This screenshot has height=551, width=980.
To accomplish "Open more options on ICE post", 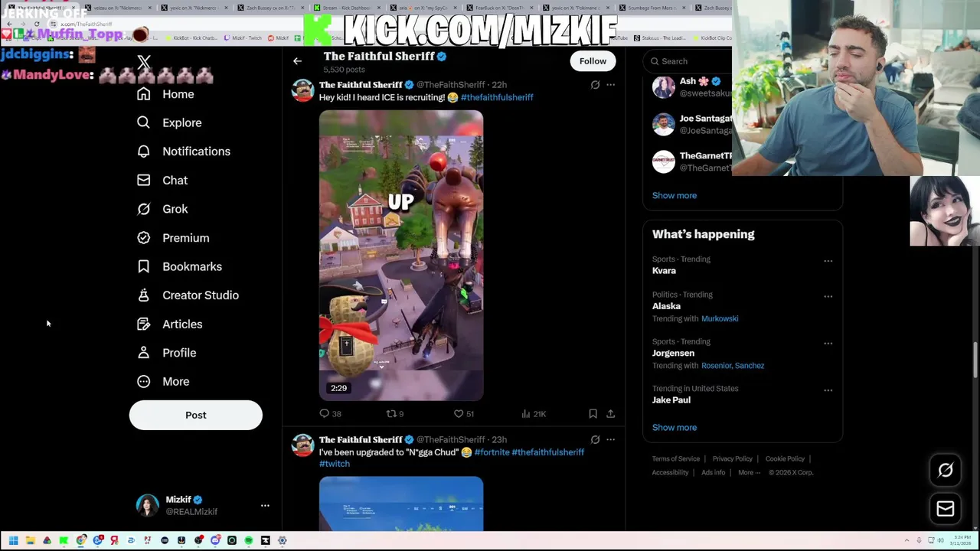I will 610,85.
